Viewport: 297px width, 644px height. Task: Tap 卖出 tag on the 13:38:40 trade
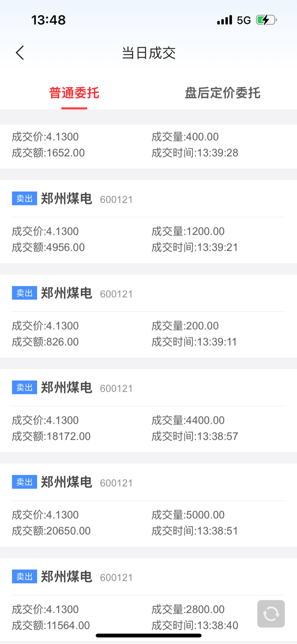[x=24, y=577]
